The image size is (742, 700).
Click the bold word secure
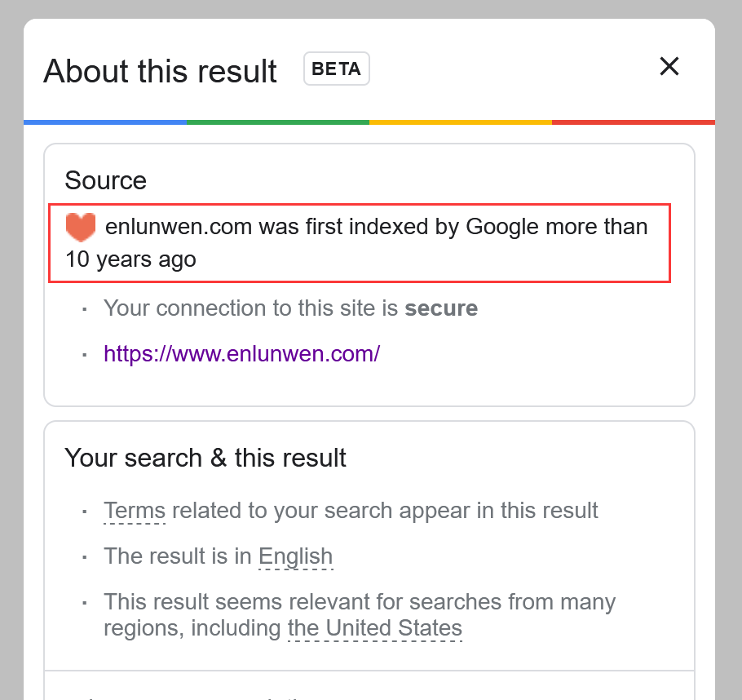(x=441, y=308)
